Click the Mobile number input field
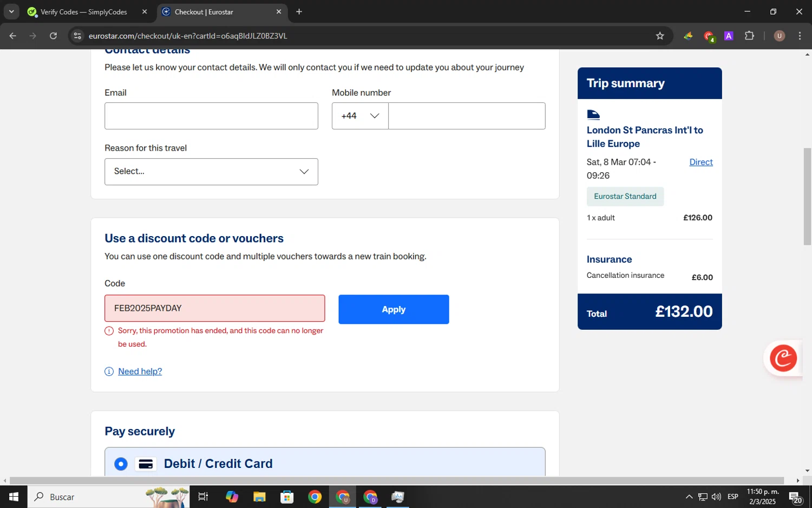 467,116
